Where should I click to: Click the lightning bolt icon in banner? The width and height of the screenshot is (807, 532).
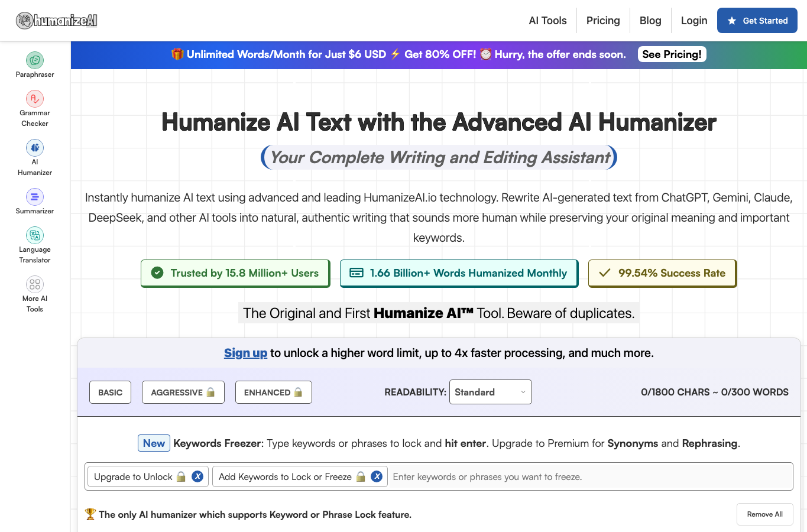click(396, 54)
